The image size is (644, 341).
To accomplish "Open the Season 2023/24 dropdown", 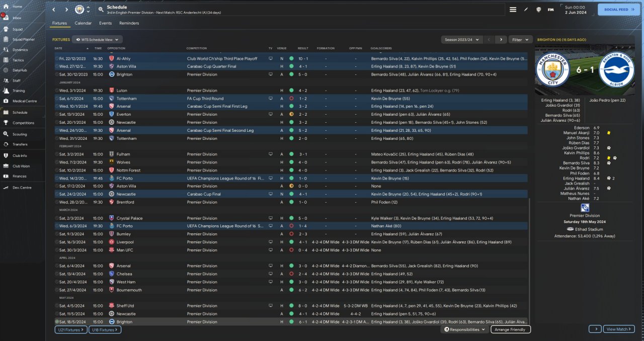I will click(x=460, y=39).
